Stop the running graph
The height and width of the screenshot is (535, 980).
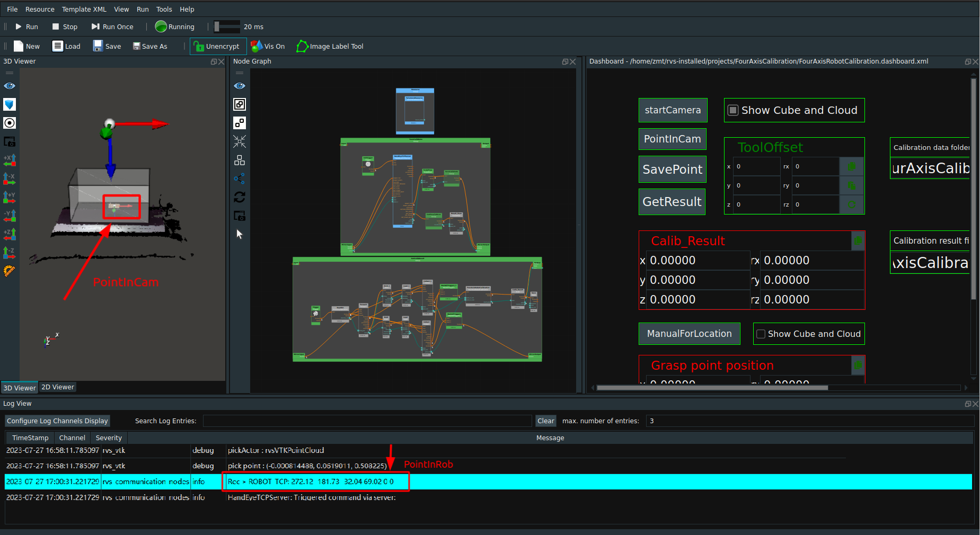(x=65, y=26)
